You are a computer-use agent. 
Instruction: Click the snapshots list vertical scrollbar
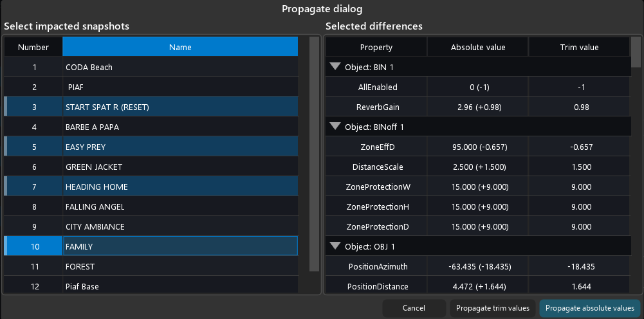(x=314, y=154)
